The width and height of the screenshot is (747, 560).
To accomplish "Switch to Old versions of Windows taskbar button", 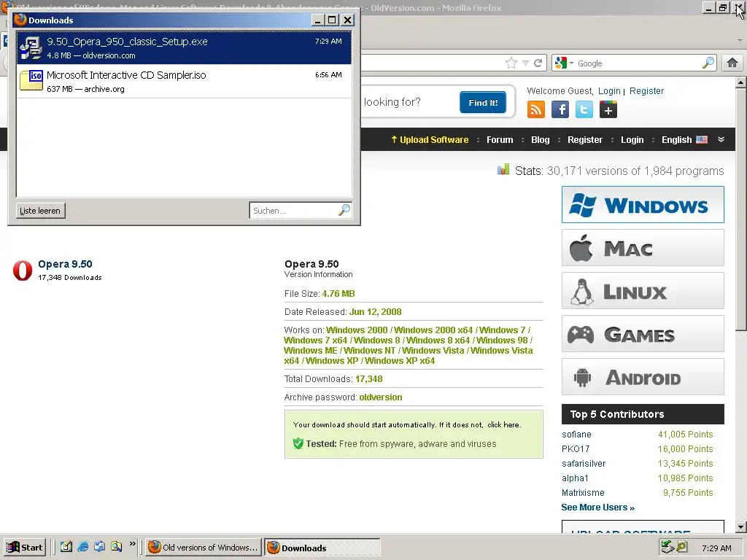I will (x=204, y=548).
